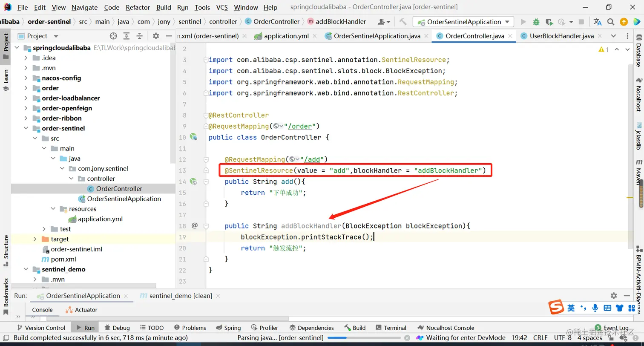The width and height of the screenshot is (644, 346).
Task: Collapse the resources folder node
Action: 53,209
